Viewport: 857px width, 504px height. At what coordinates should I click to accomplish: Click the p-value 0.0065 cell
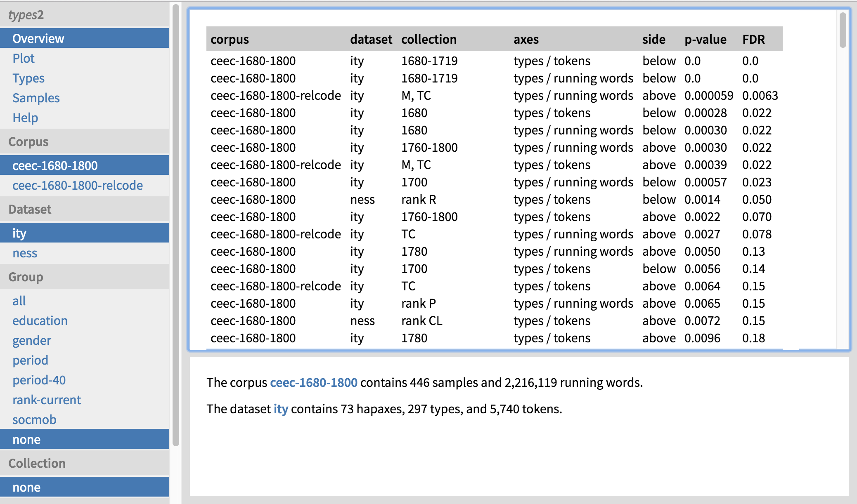point(702,303)
